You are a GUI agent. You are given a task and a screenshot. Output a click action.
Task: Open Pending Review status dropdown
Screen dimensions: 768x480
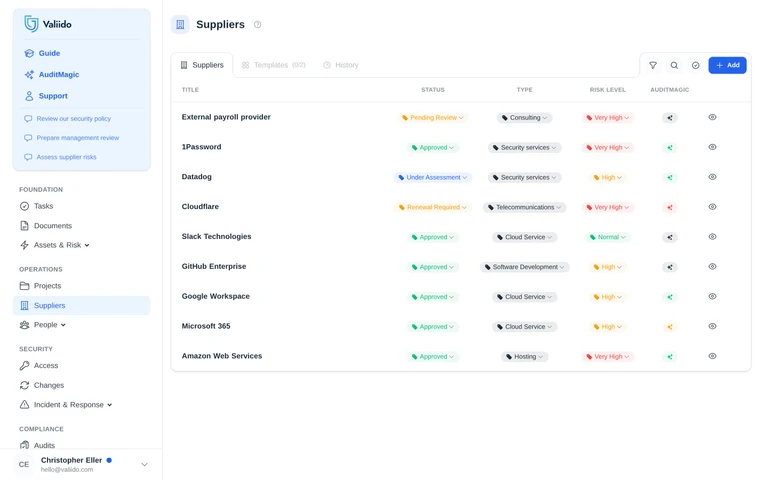(x=433, y=118)
